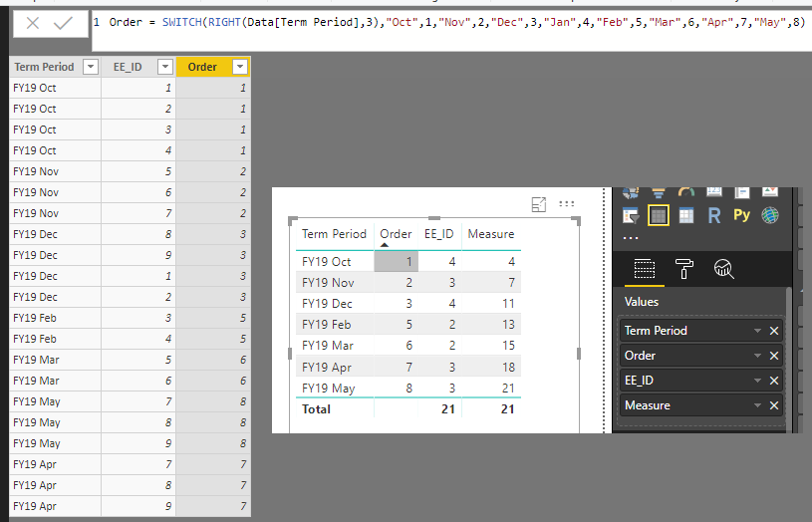
Task: Open the Format paint roller tab
Action: (684, 269)
